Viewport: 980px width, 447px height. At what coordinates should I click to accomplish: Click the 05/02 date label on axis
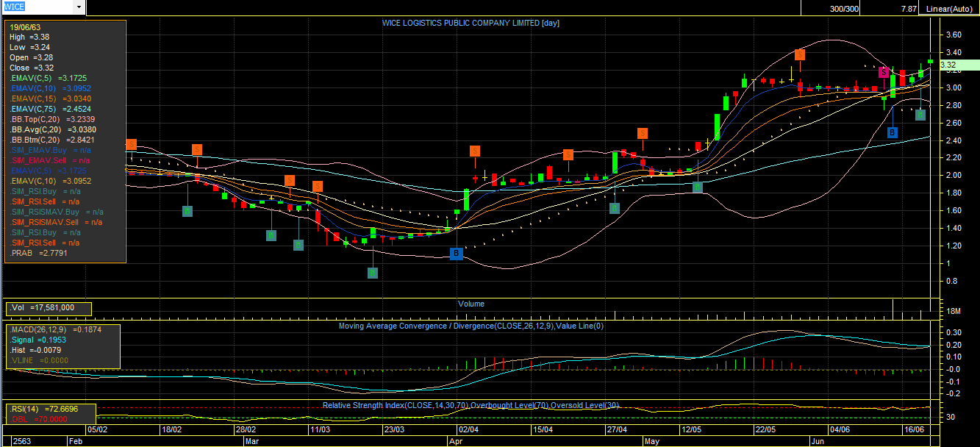click(98, 429)
